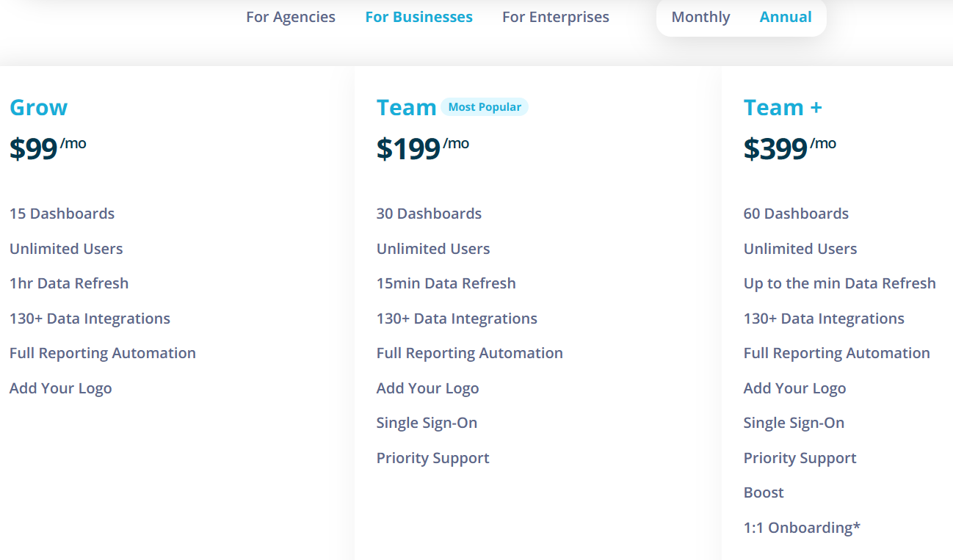The height and width of the screenshot is (560, 953).
Task: Click Single Sign-On in Team column
Action: click(x=427, y=422)
